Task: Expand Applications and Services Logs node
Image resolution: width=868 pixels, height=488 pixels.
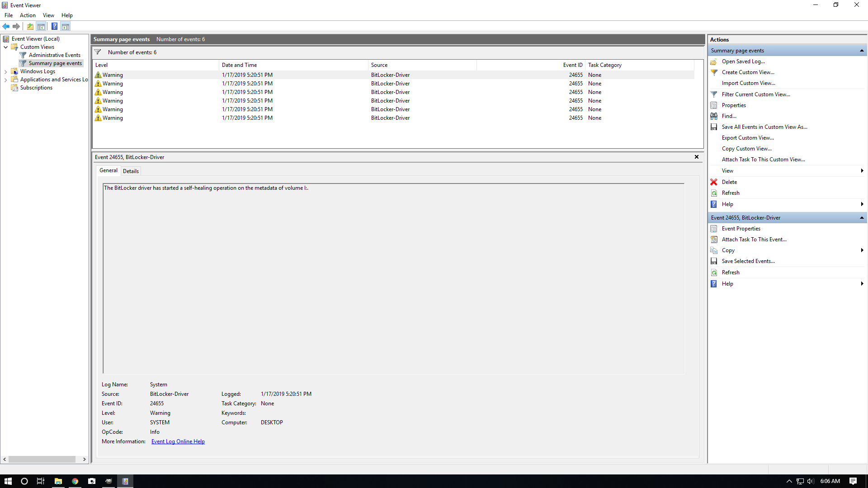Action: tap(5, 80)
